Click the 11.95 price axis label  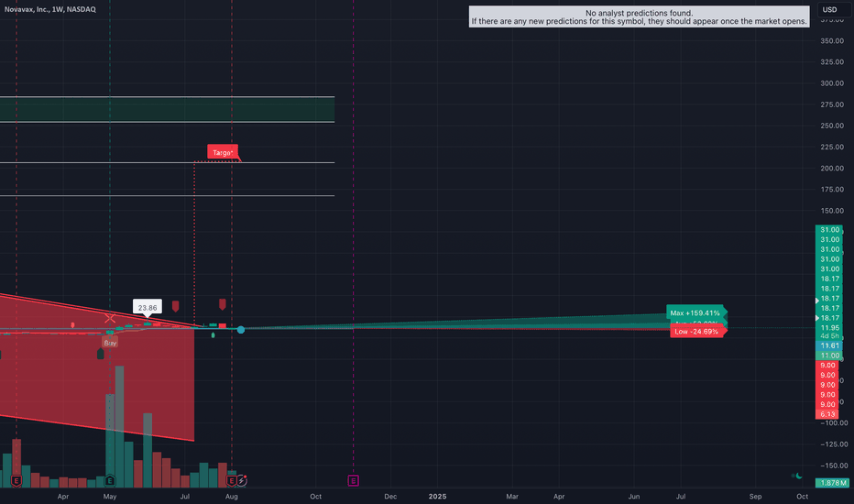[829, 327]
